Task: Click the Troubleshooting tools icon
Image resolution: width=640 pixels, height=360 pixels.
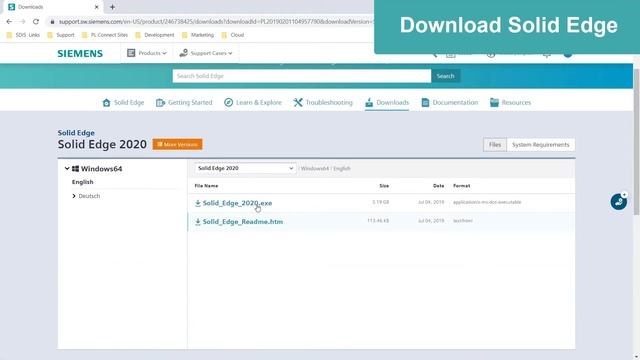Action: 298,102
